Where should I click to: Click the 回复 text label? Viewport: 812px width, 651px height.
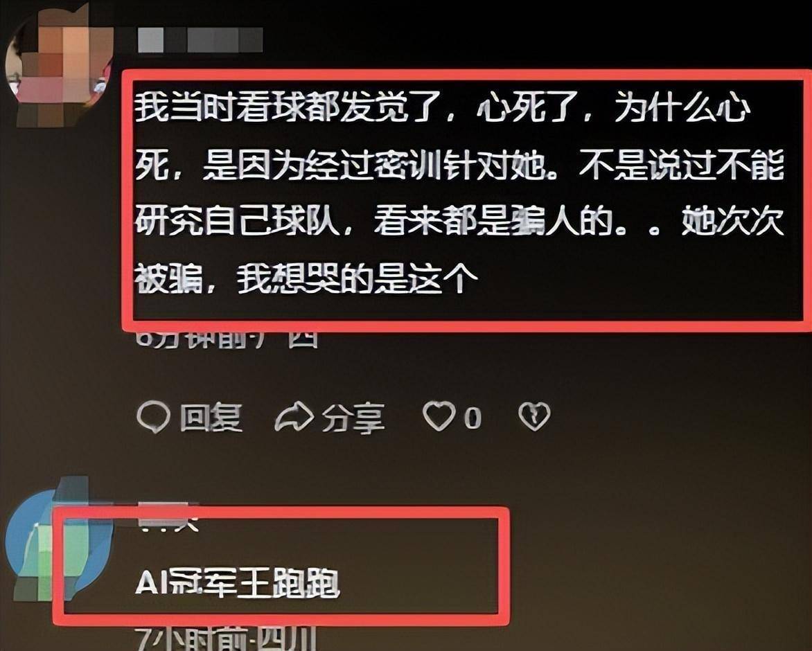pos(211,418)
